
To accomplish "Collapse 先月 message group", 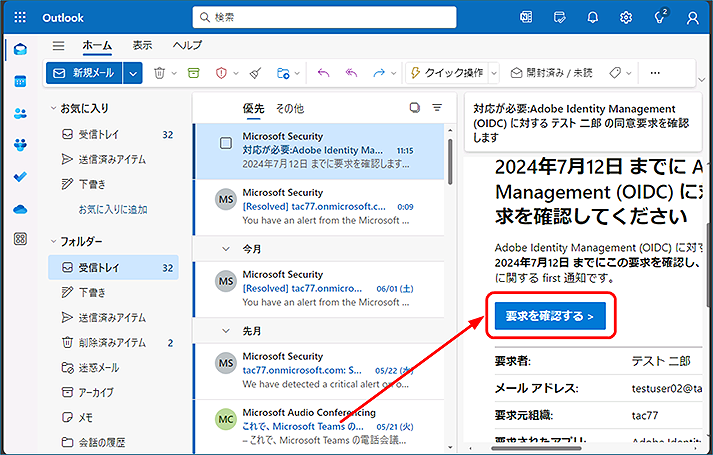I will pyautogui.click(x=226, y=331).
